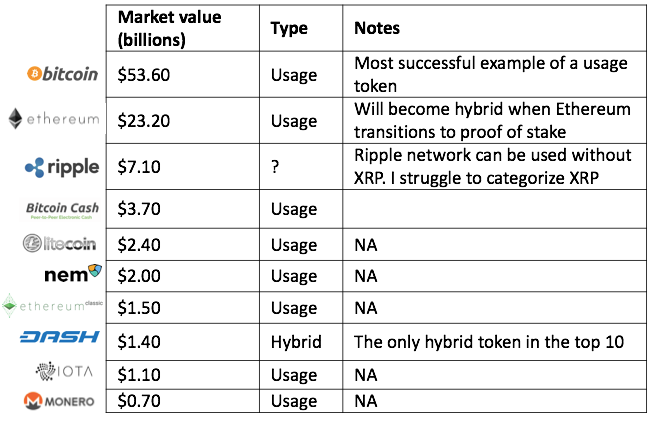Click the DASH logo
Image resolution: width=662 pixels, height=422 pixels.
(60, 337)
